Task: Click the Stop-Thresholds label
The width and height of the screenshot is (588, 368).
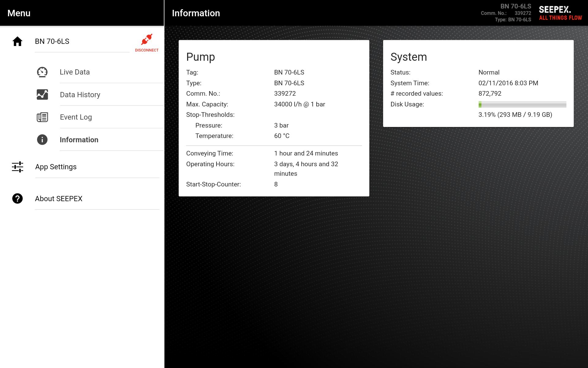Action: pos(210,115)
